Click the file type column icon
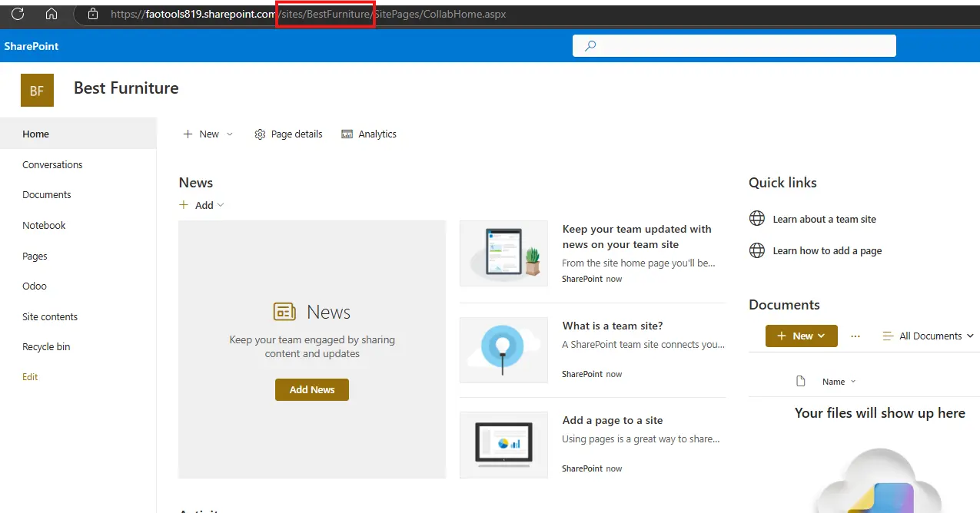Screen dimensions: 980x513 (801, 382)
